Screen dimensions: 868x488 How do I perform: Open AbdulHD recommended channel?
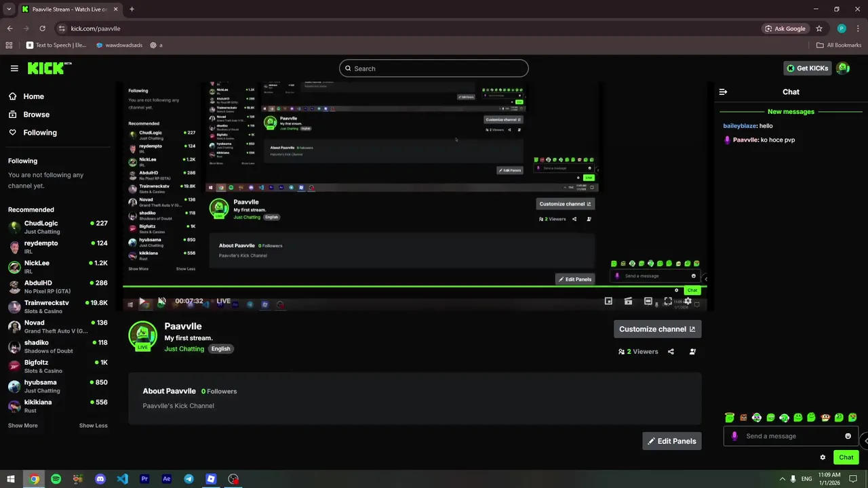(58, 287)
